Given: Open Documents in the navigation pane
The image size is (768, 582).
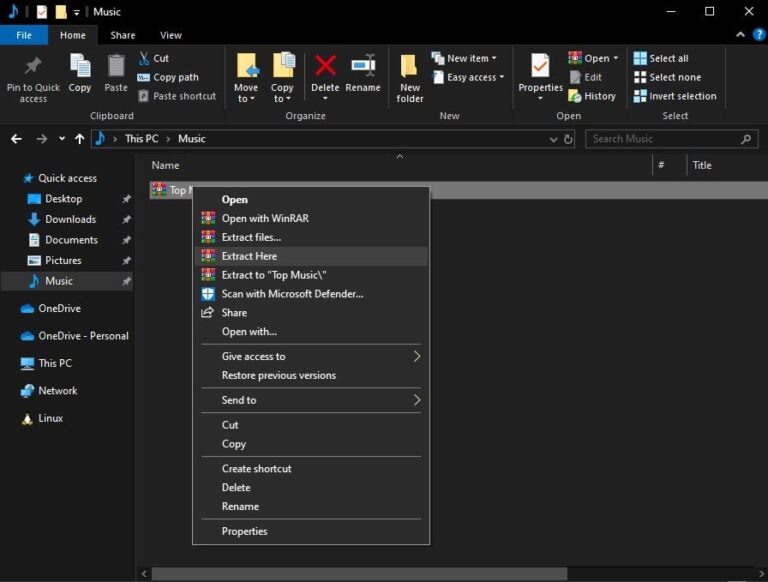Looking at the screenshot, I should pyautogui.click(x=72, y=240).
